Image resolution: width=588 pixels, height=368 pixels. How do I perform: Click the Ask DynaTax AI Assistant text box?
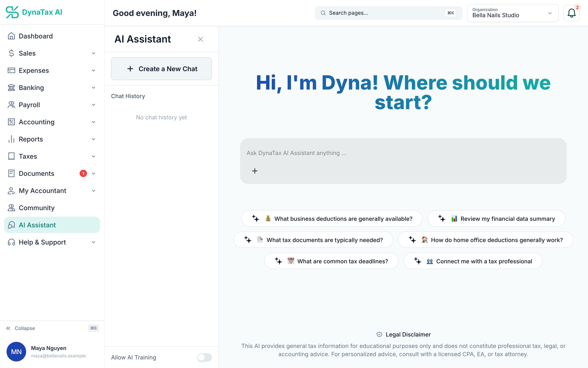[403, 161]
